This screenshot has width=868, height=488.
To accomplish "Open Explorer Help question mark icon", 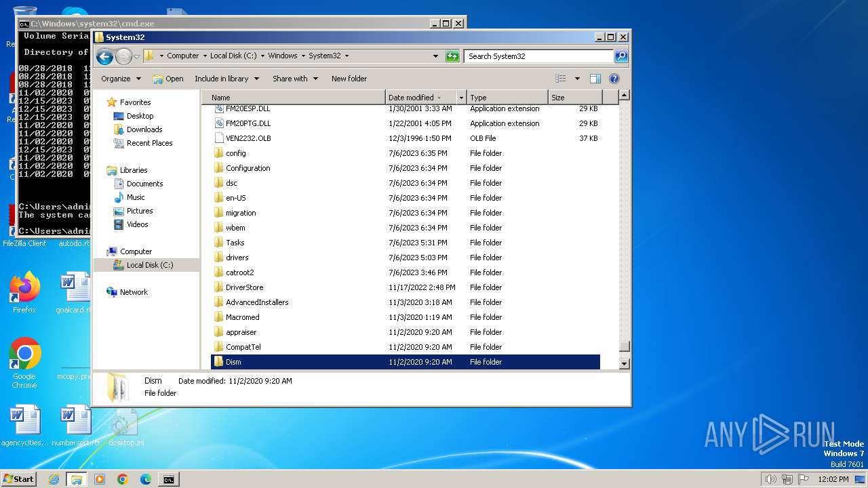I will pos(614,79).
